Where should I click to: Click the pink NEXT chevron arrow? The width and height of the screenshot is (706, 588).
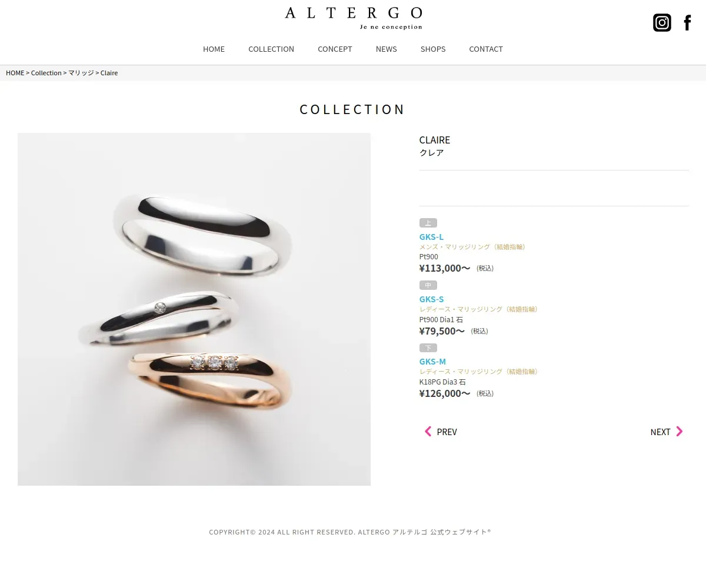(680, 432)
